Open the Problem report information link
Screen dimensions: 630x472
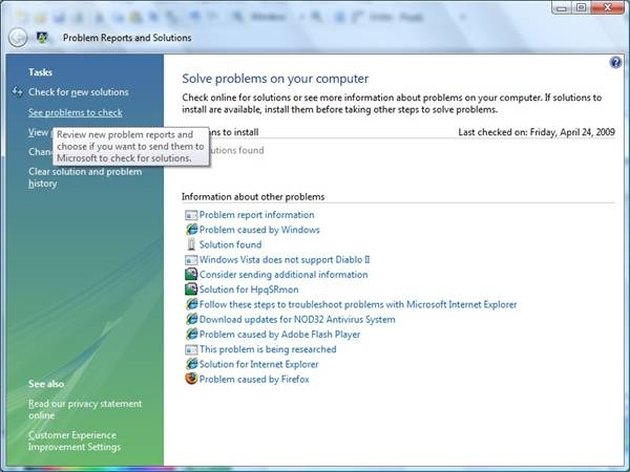pos(257,215)
